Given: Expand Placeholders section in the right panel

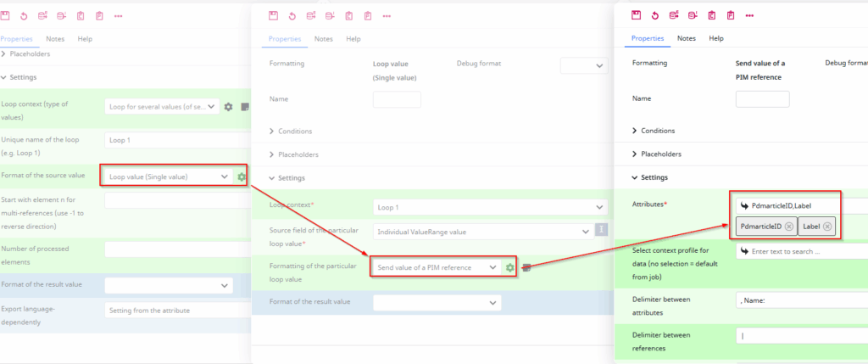Looking at the screenshot, I should (657, 154).
